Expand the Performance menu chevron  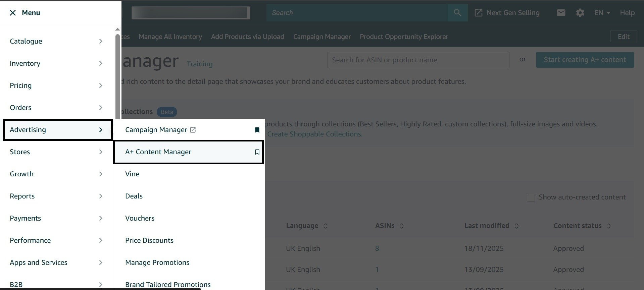[x=101, y=240]
